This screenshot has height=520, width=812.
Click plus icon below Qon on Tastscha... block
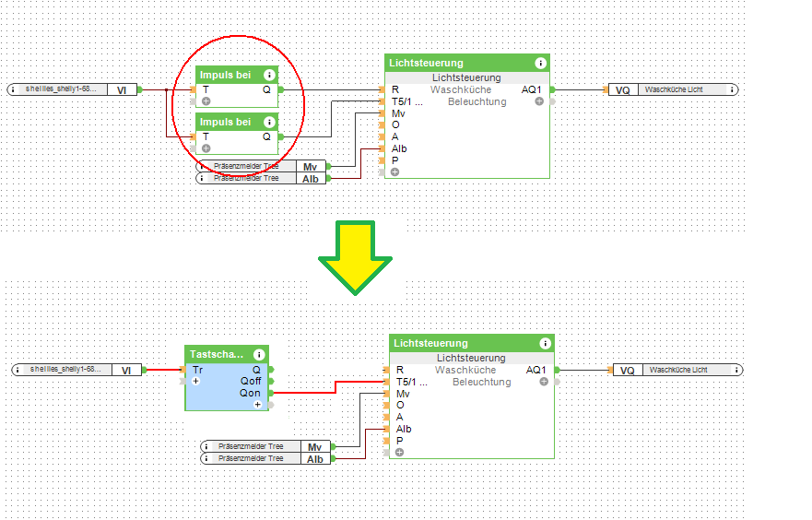257,405
